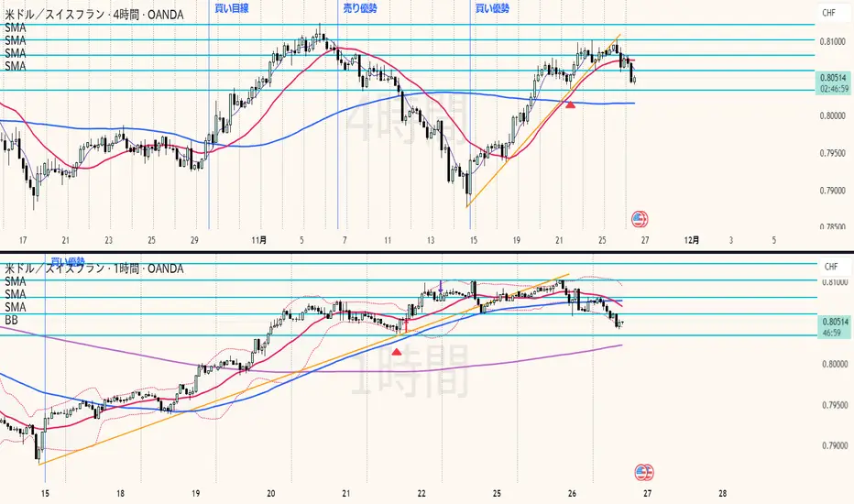Select red triangle marker on 4時間 chart
Image resolution: width=854 pixels, height=504 pixels.
pyautogui.click(x=570, y=104)
